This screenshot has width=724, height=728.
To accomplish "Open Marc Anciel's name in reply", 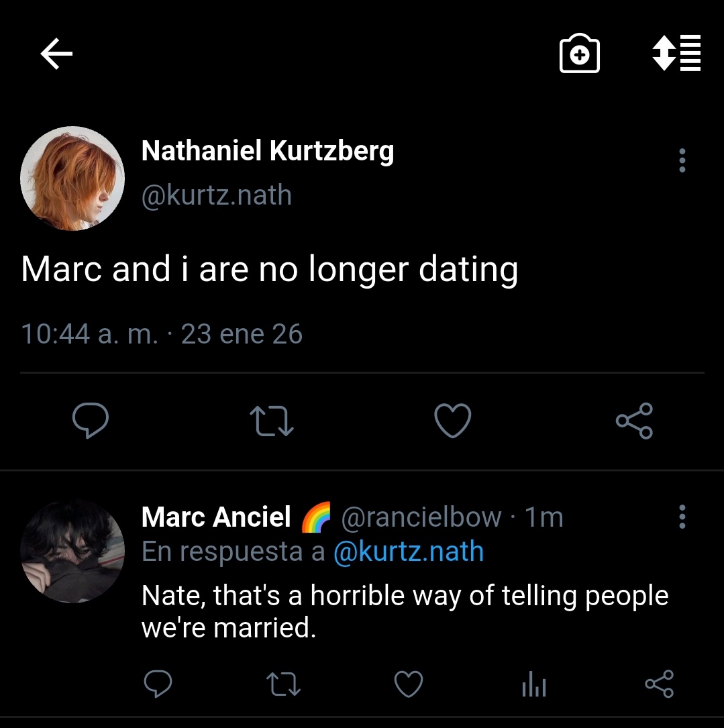I will (216, 517).
